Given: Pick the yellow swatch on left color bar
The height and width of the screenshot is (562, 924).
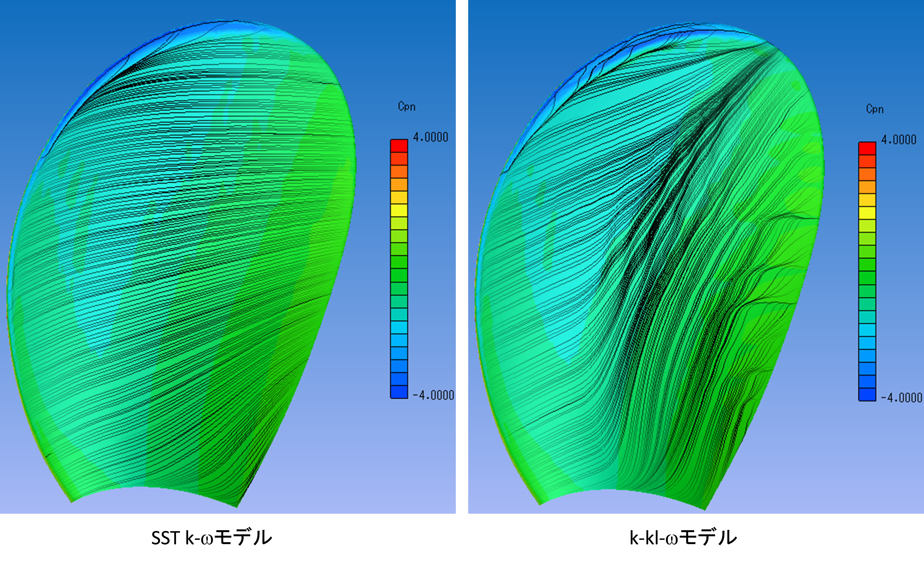Looking at the screenshot, I should 399,211.
